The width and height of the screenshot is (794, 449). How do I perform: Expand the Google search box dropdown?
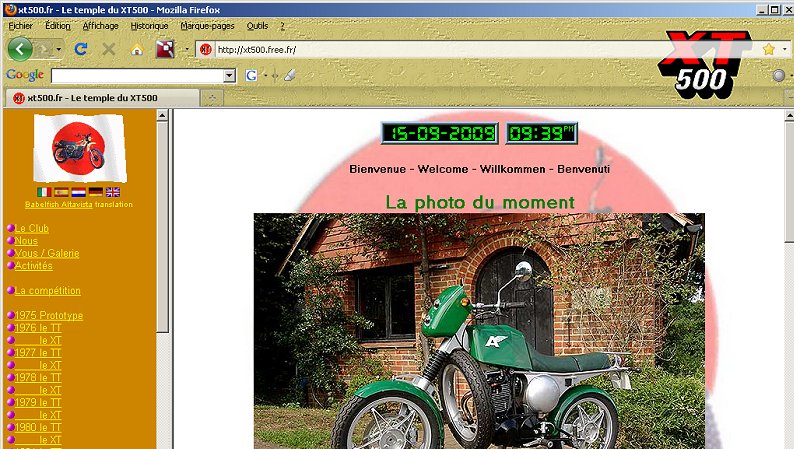click(229, 75)
